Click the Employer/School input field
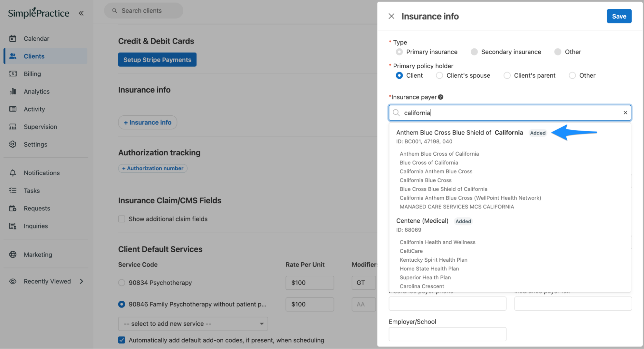This screenshot has width=644, height=349. click(x=447, y=334)
